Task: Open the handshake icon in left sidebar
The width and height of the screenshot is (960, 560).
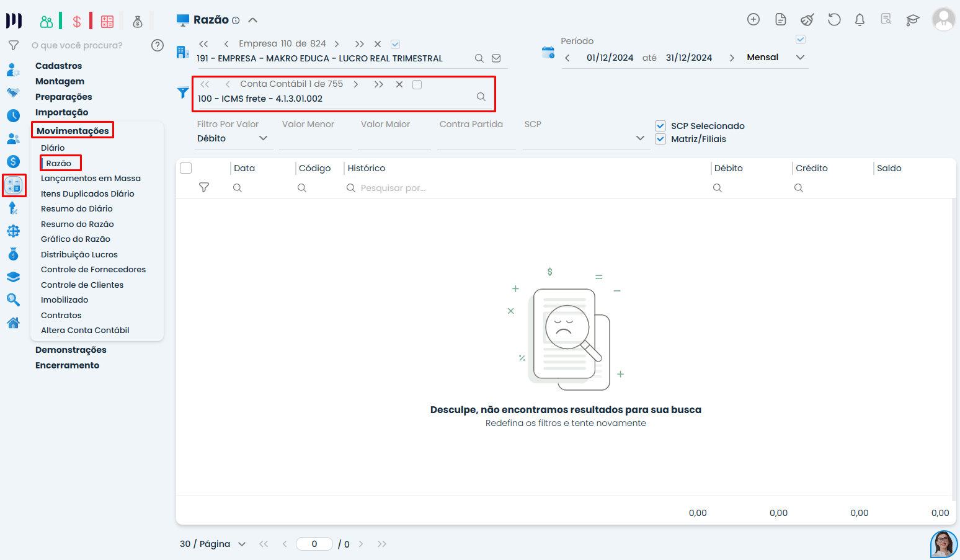Action: pos(13,92)
